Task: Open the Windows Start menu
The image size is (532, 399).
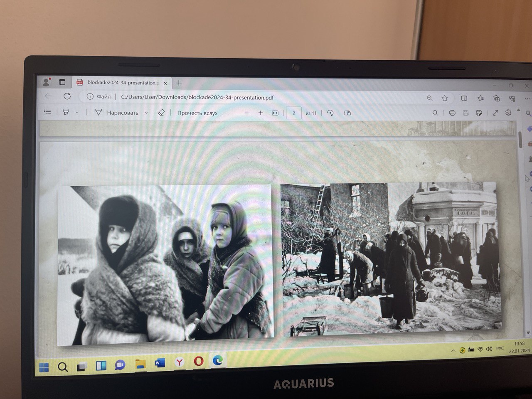Action: pos(44,367)
